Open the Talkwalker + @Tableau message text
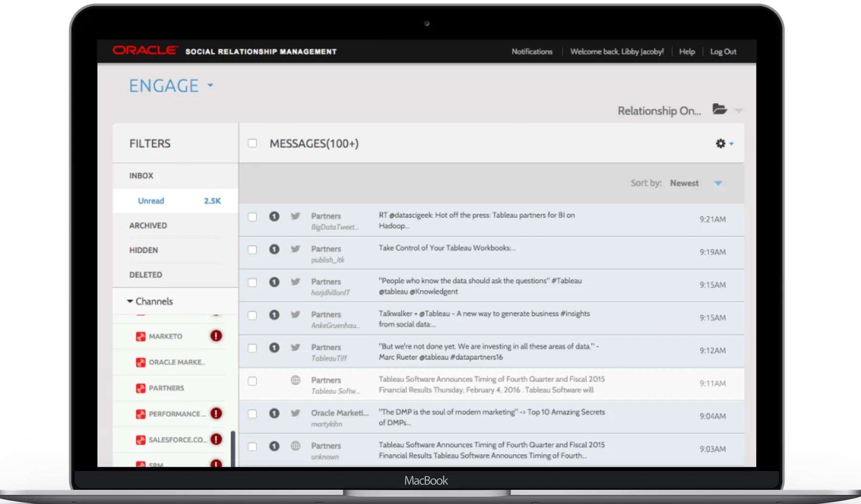This screenshot has width=861, height=504. (484, 319)
